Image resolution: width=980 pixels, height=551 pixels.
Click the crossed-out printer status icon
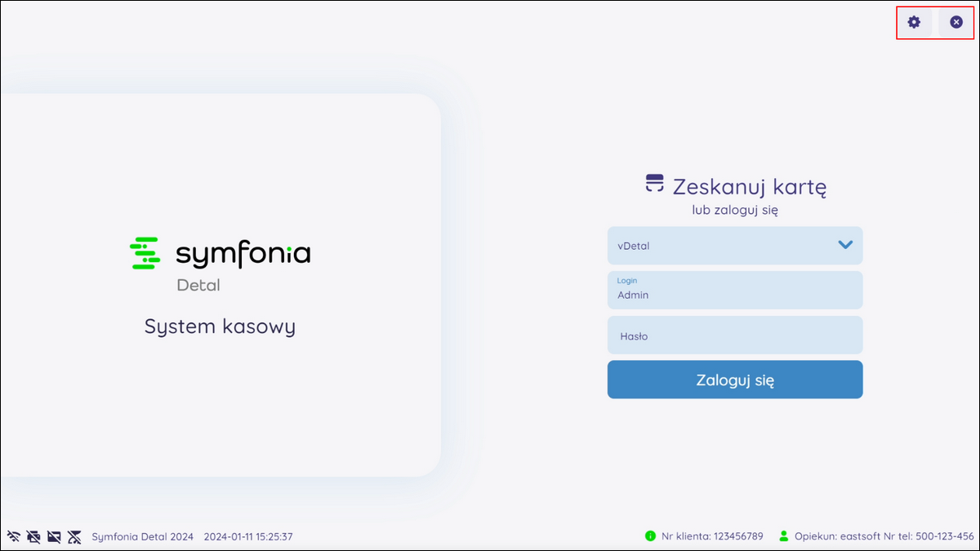(x=33, y=536)
